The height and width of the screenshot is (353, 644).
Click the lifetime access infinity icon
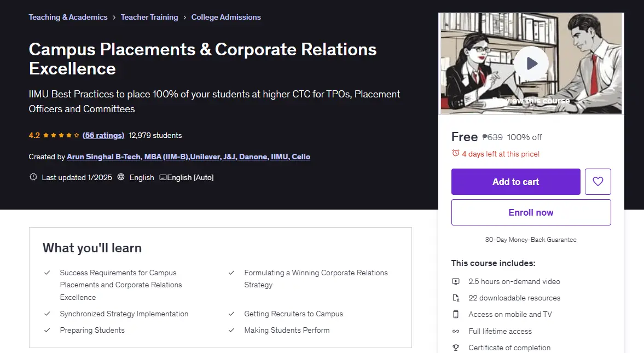click(x=456, y=331)
